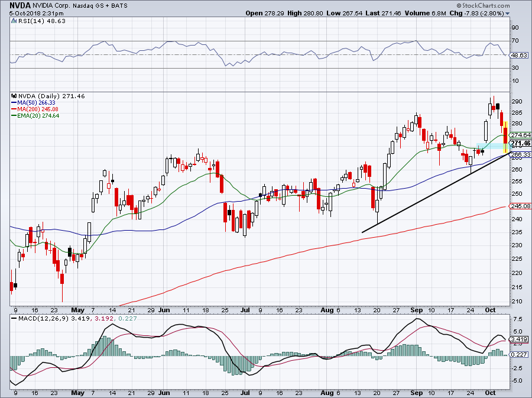The height and width of the screenshot is (398, 532).
Task: Click the 0.227 histogram value in MACD legend
Action: coord(126,319)
